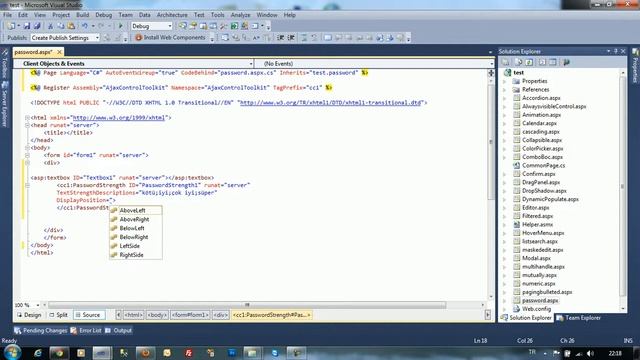Click the Save All toolbar icon
The height and width of the screenshot is (360, 640).
pyautogui.click(x=37, y=26)
